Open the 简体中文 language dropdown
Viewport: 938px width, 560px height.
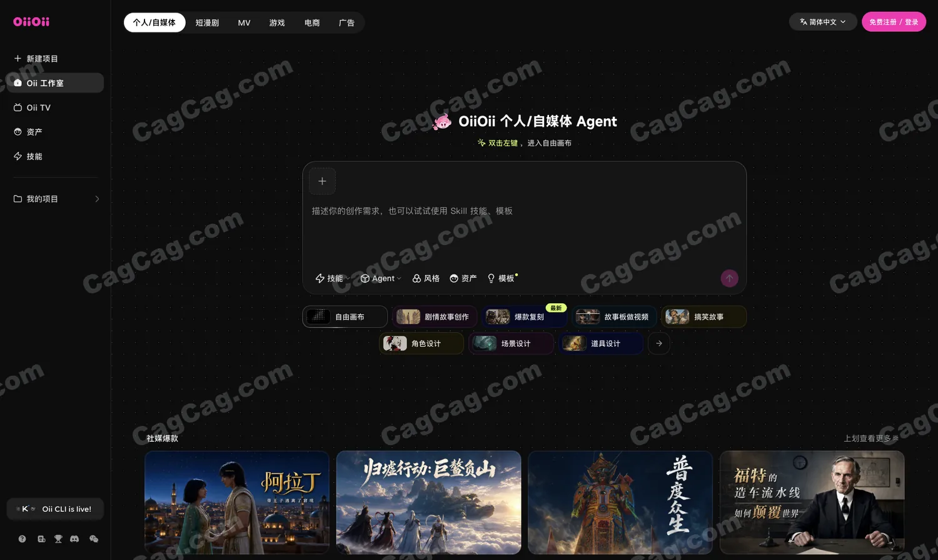[823, 22]
